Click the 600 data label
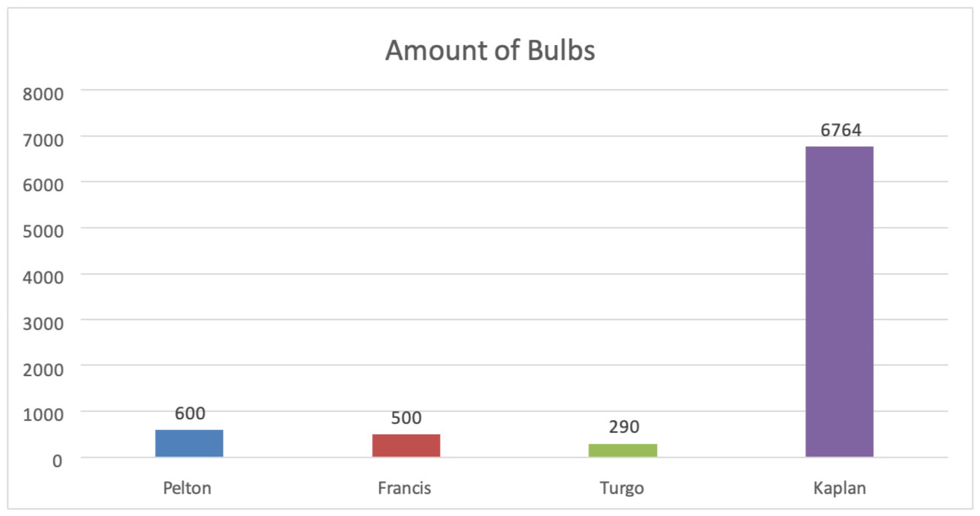This screenshot has height=516, width=980. point(190,413)
